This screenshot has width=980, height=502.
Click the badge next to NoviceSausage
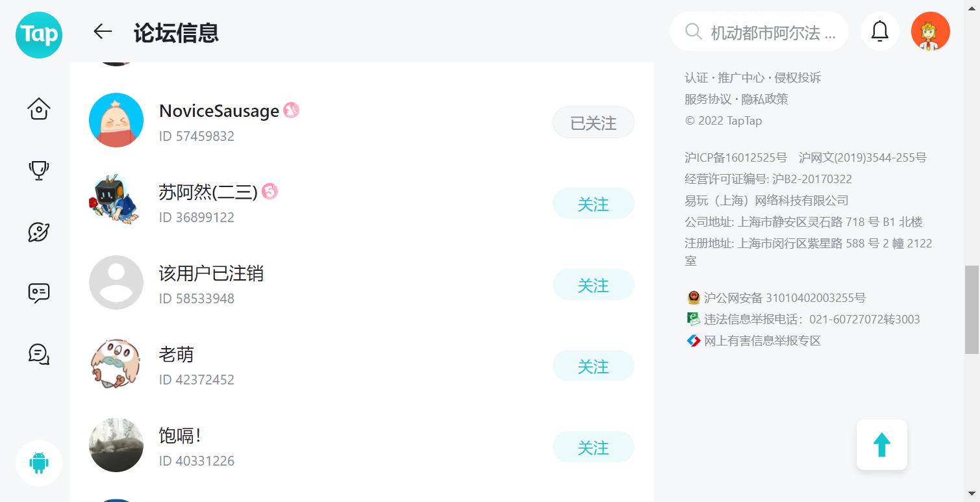coord(291,110)
